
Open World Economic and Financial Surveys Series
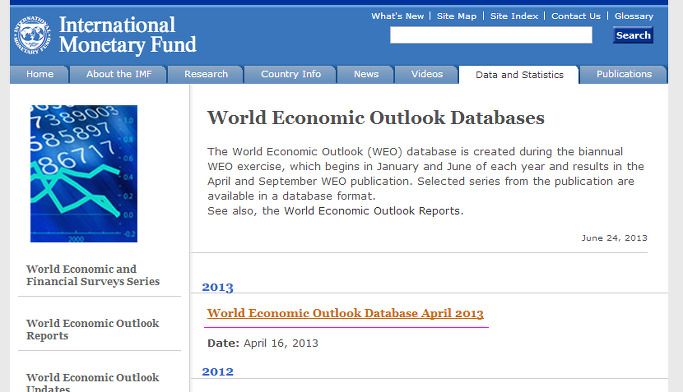pos(93,275)
